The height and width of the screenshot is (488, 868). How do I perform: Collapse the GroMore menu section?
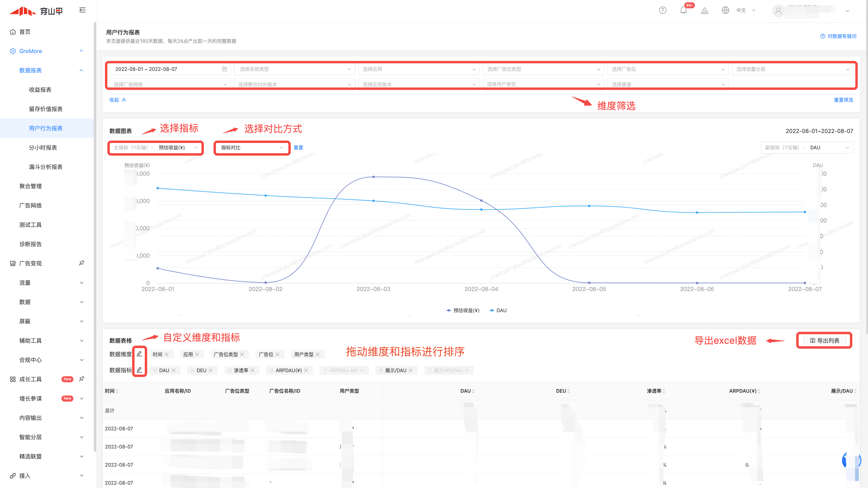pyautogui.click(x=81, y=51)
